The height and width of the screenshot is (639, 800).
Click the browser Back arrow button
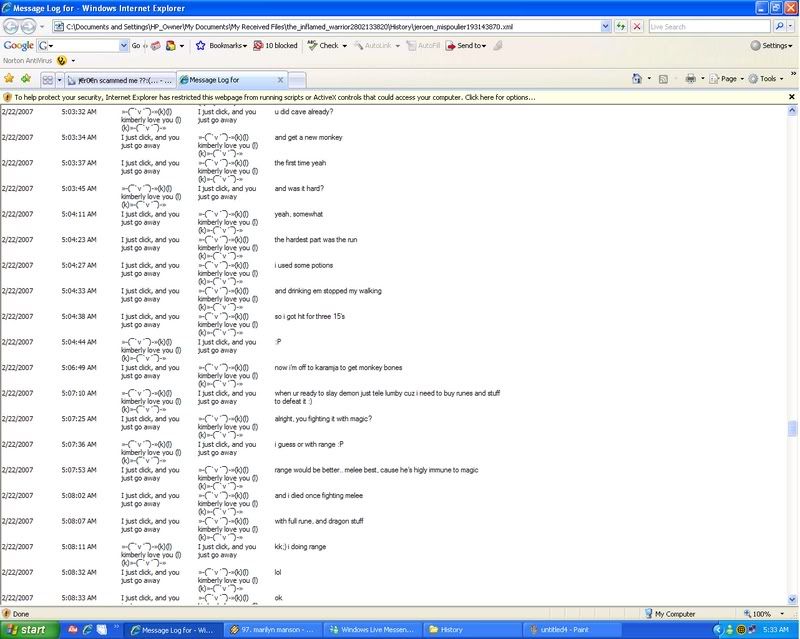(11, 26)
